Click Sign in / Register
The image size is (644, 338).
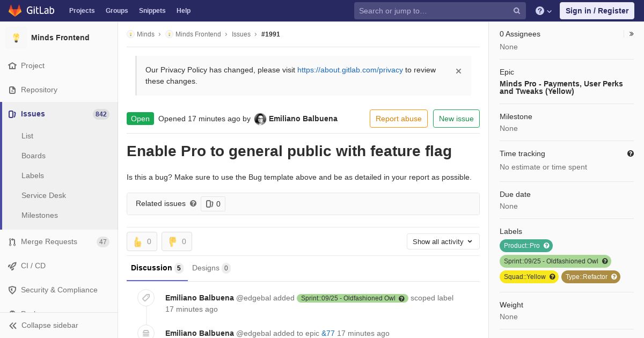pos(597,11)
